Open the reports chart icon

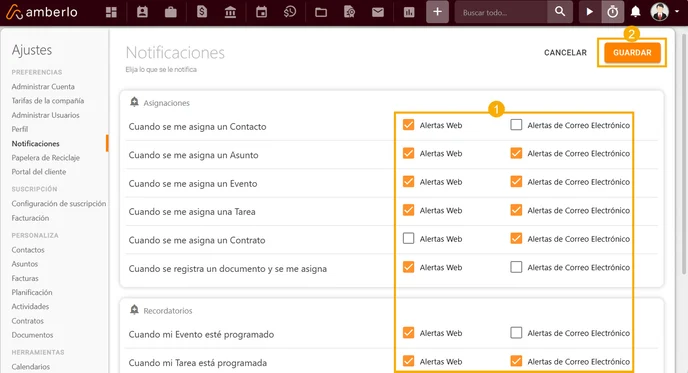(x=409, y=12)
